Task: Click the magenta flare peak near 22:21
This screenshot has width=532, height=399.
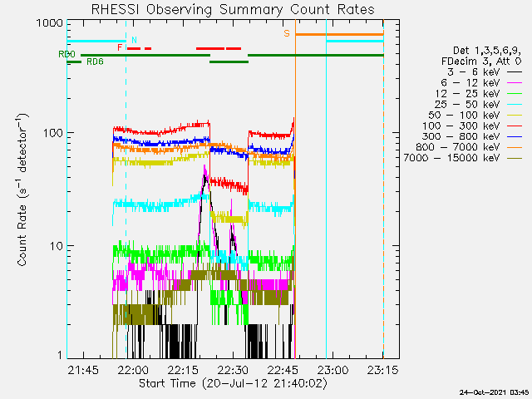Action: pyautogui.click(x=204, y=168)
